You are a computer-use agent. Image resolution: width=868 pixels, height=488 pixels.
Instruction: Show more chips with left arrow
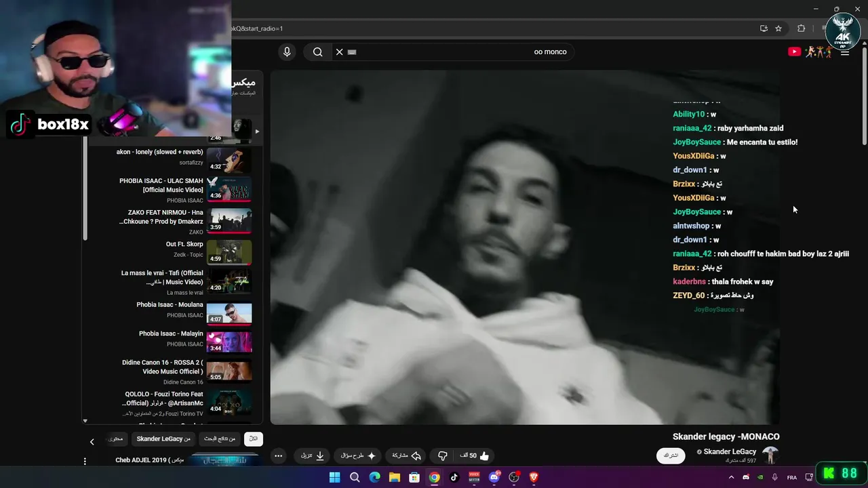tap(92, 442)
